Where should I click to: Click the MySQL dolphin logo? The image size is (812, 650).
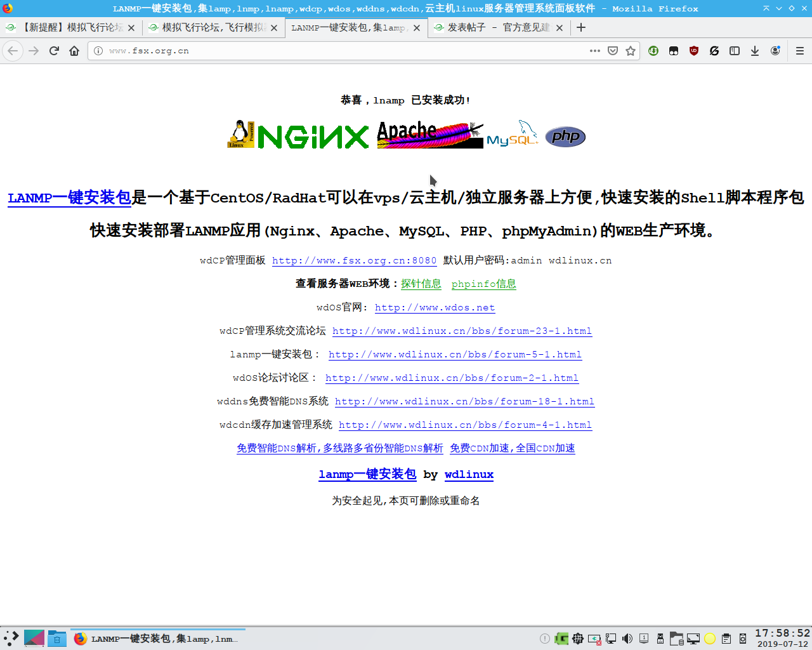[513, 133]
